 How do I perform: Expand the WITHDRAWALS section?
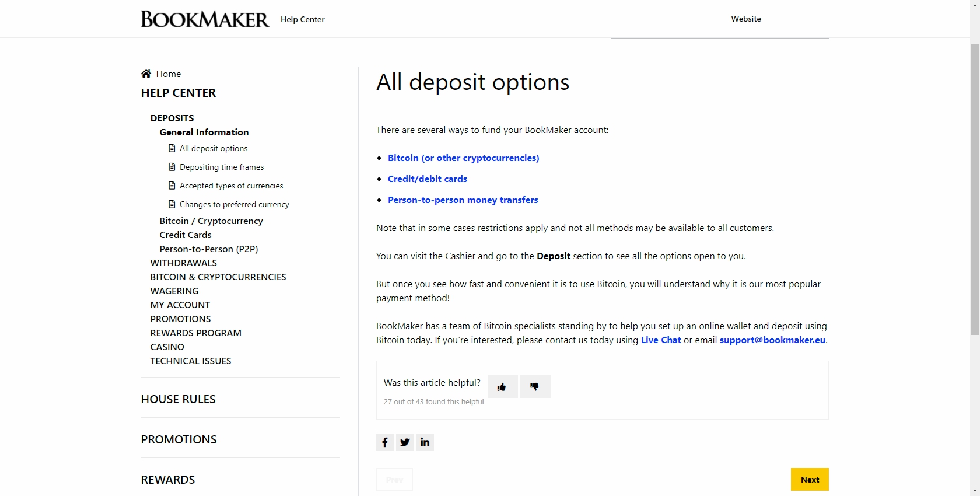[184, 263]
